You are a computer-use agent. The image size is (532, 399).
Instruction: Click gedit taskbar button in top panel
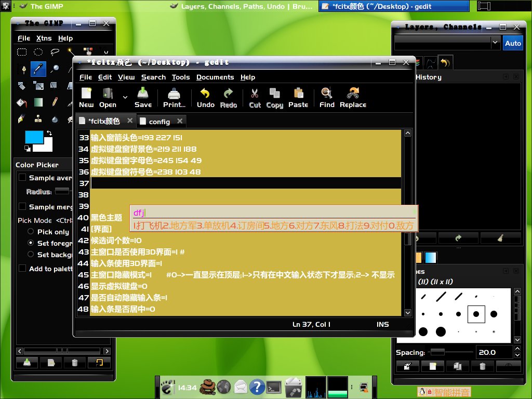[x=394, y=6]
